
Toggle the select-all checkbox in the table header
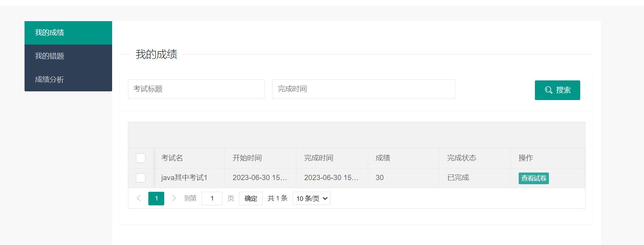click(x=140, y=158)
